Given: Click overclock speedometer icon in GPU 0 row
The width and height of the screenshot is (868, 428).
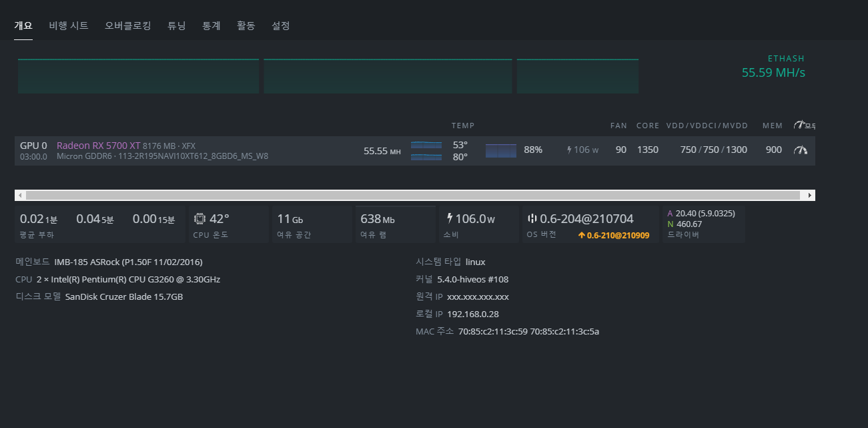Looking at the screenshot, I should pyautogui.click(x=800, y=150).
